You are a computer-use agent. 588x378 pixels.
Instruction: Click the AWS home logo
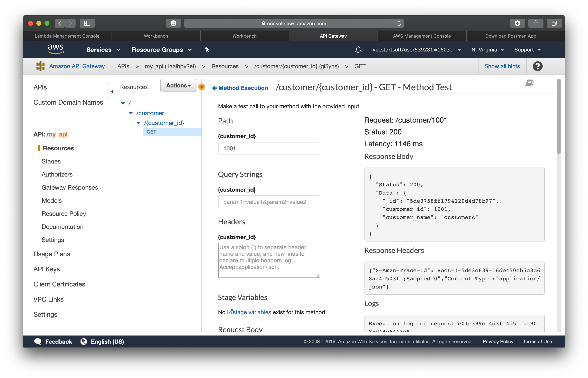tap(56, 49)
